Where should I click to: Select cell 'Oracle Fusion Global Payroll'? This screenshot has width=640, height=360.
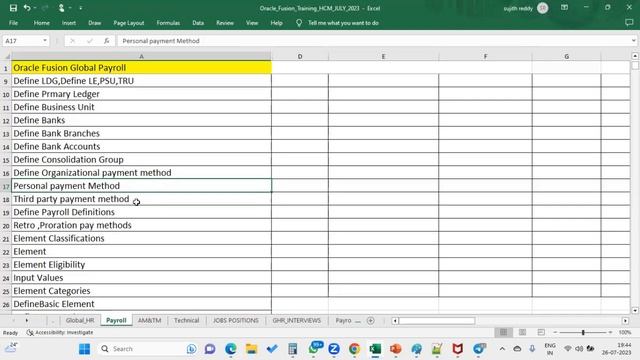(x=141, y=68)
